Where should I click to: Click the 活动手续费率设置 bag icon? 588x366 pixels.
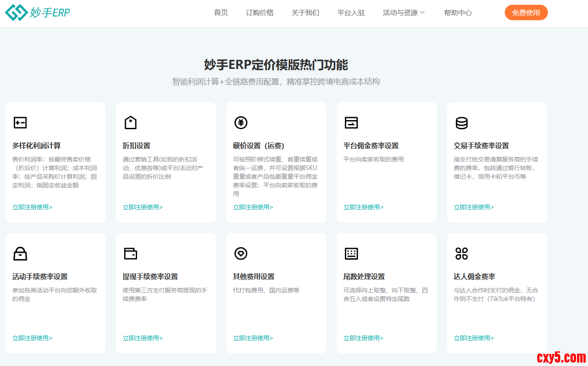[x=20, y=254]
